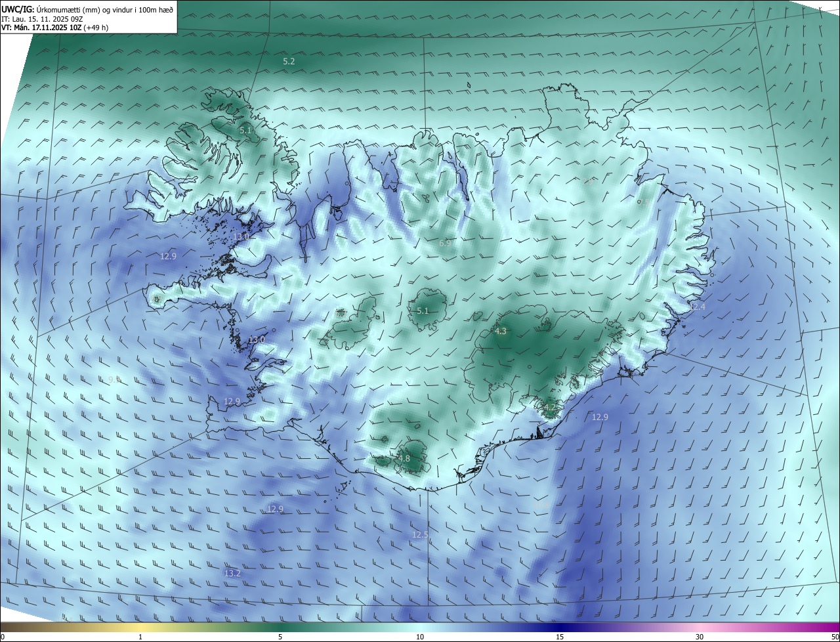The image size is (840, 642).
Task: Click the 15 tick on the color scale
Action: (560, 637)
